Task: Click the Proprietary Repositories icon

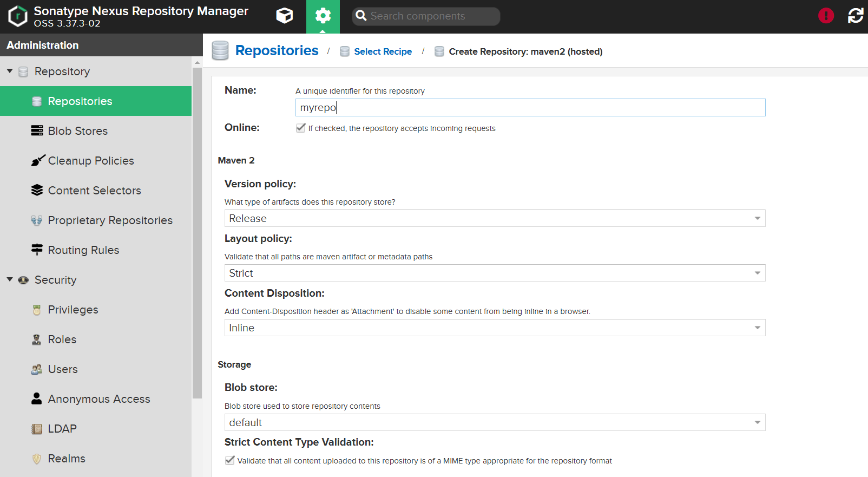Action: (x=37, y=220)
